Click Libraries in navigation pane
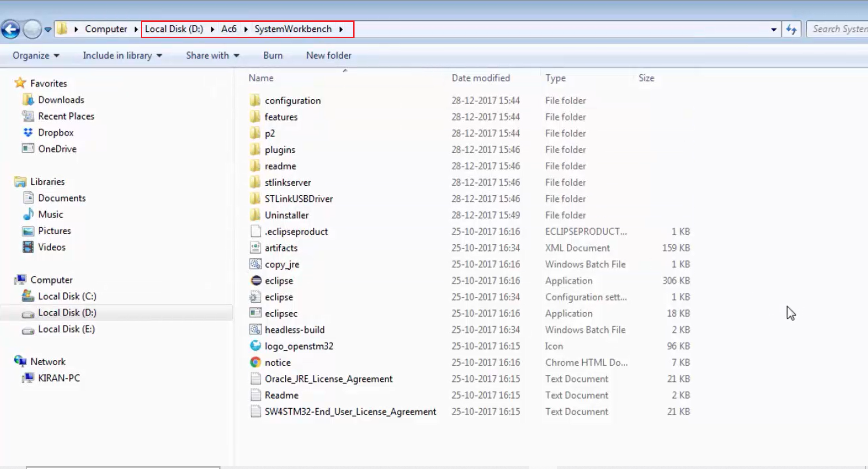 tap(48, 182)
